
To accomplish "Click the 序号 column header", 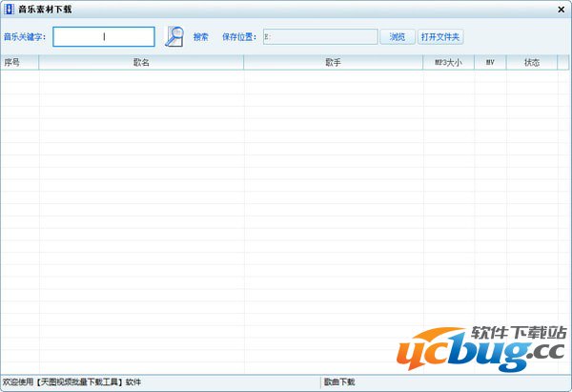I will tap(13, 62).
